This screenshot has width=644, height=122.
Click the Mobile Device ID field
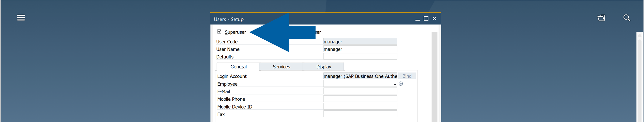click(360, 106)
